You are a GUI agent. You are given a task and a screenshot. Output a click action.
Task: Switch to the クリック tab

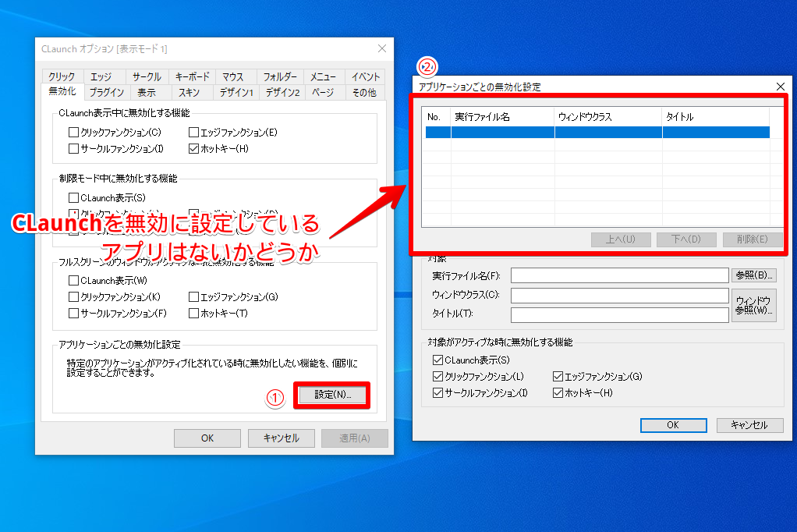62,76
